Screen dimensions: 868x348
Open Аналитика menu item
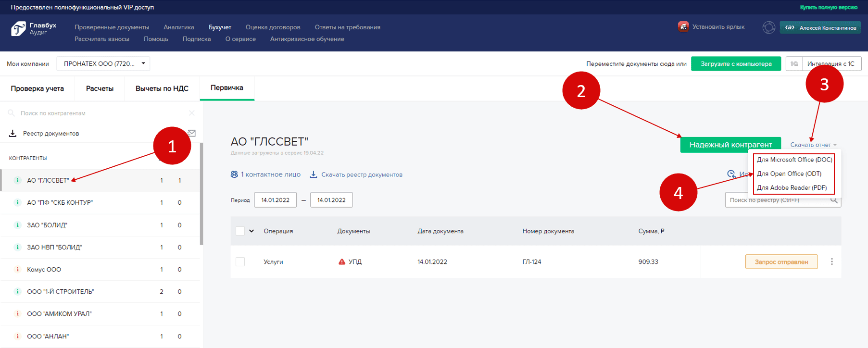[x=179, y=27]
